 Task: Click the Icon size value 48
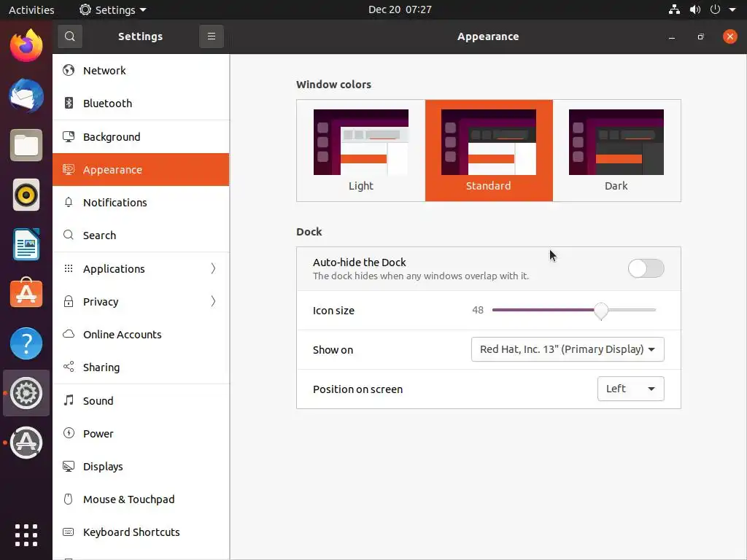tap(478, 310)
